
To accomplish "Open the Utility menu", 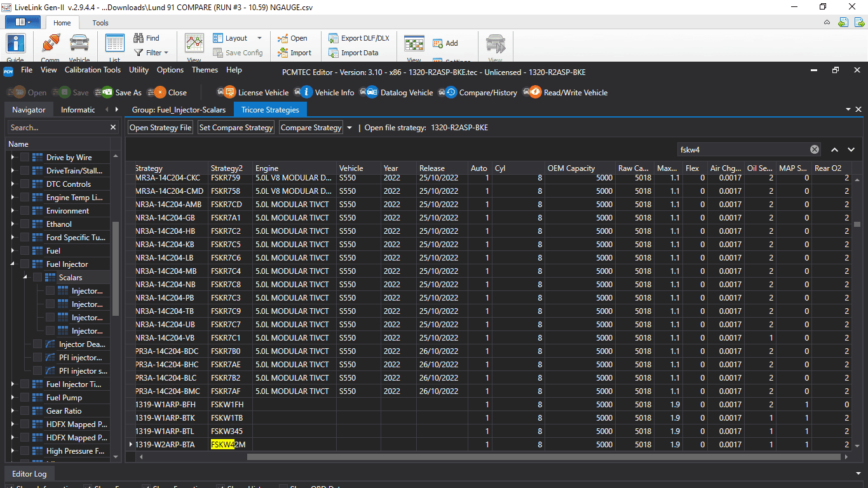I will click(x=139, y=70).
